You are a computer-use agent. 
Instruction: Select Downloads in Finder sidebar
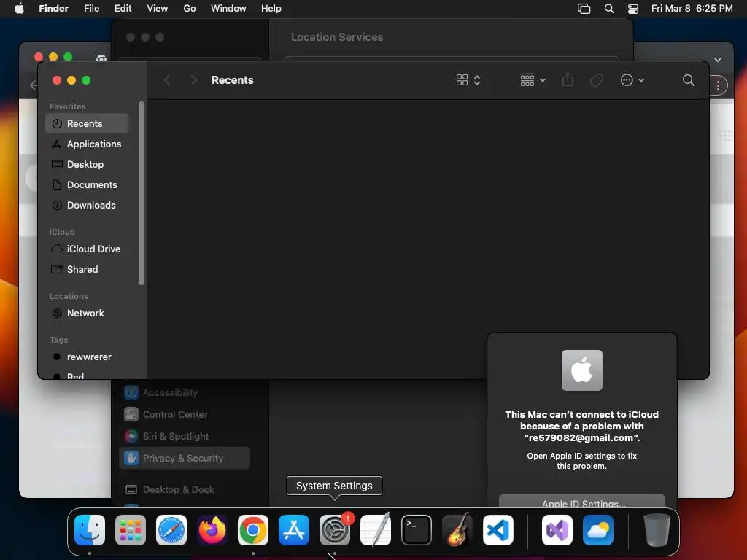coord(88,205)
